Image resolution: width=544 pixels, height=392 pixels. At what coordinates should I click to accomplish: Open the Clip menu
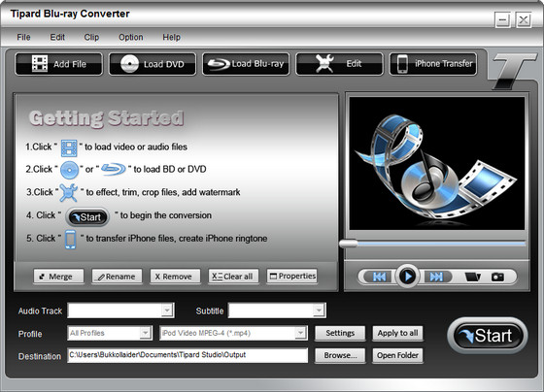pyautogui.click(x=91, y=37)
